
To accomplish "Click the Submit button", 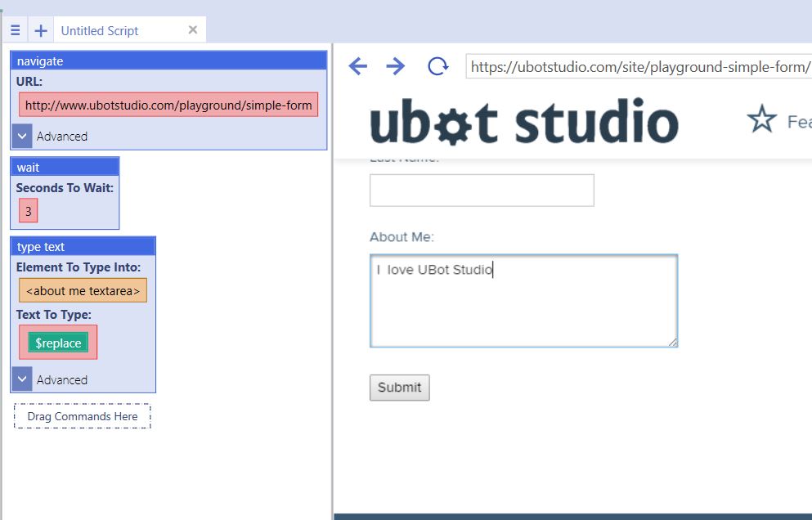I will click(399, 388).
